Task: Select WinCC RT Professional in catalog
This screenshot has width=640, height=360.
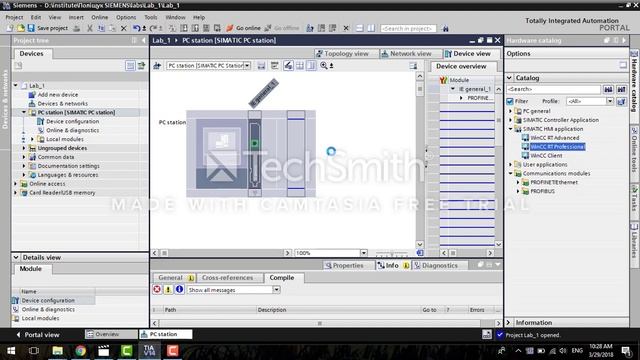Action: pyautogui.click(x=557, y=147)
